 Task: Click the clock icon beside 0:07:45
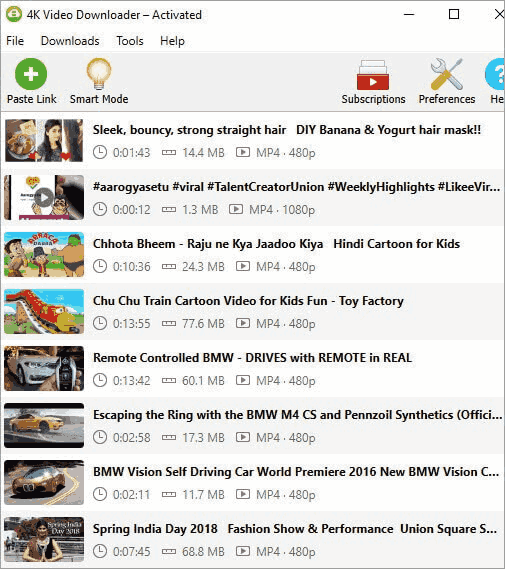click(100, 551)
